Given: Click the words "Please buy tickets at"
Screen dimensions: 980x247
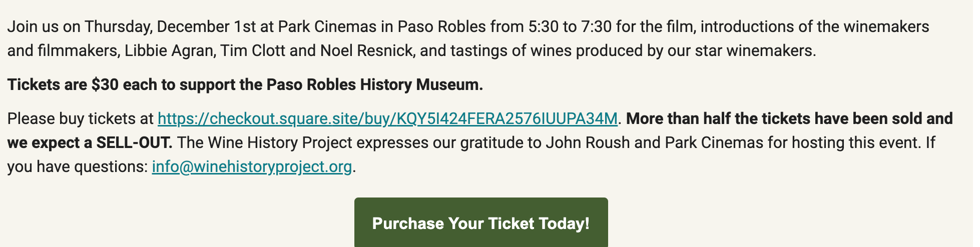Looking at the screenshot, I should pos(81,118).
